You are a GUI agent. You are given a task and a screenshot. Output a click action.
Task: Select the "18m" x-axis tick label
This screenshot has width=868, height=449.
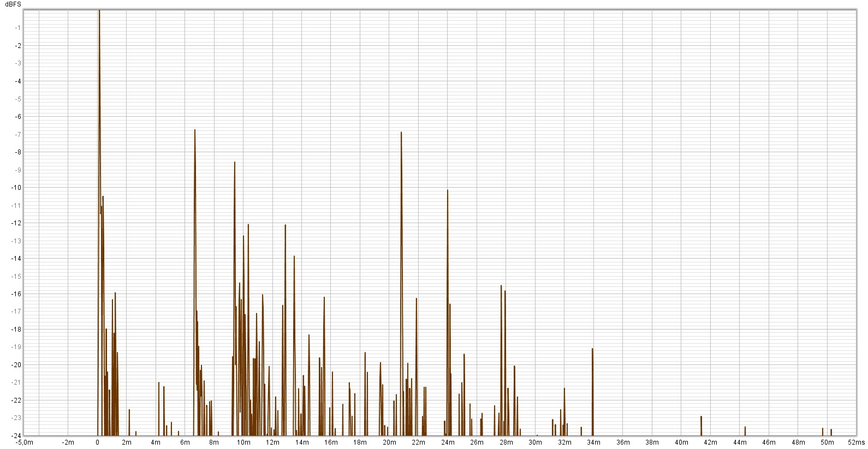pyautogui.click(x=360, y=442)
